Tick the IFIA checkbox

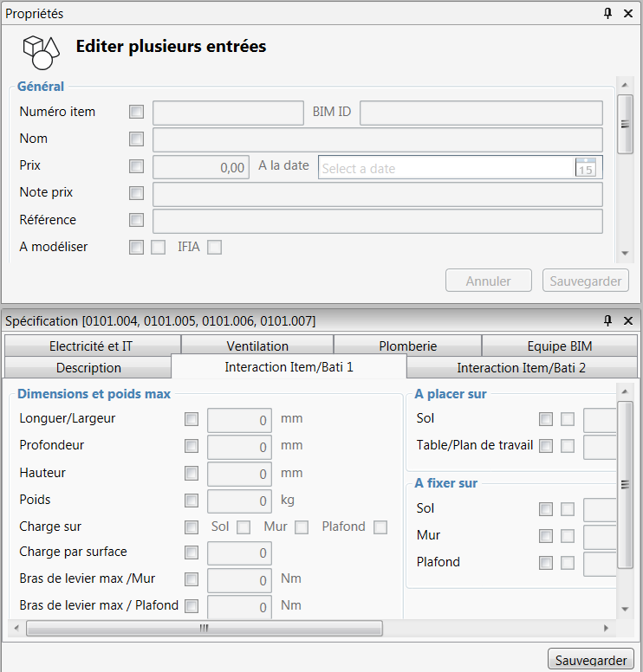click(x=214, y=248)
